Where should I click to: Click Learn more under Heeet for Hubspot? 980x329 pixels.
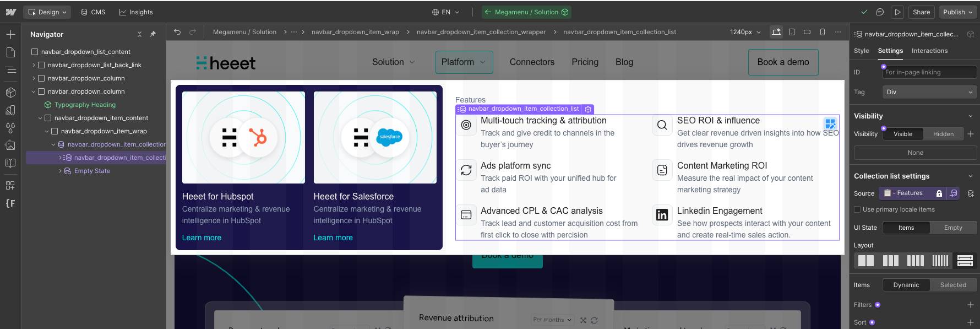click(202, 238)
